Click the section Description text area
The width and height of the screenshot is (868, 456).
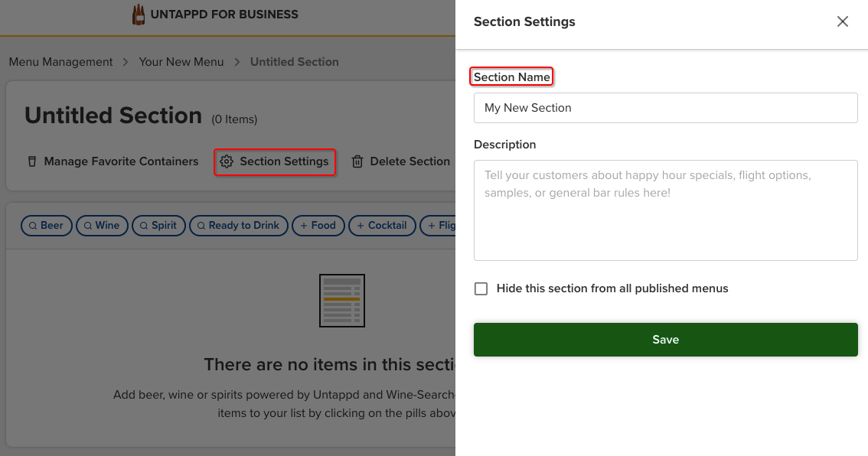coord(665,210)
